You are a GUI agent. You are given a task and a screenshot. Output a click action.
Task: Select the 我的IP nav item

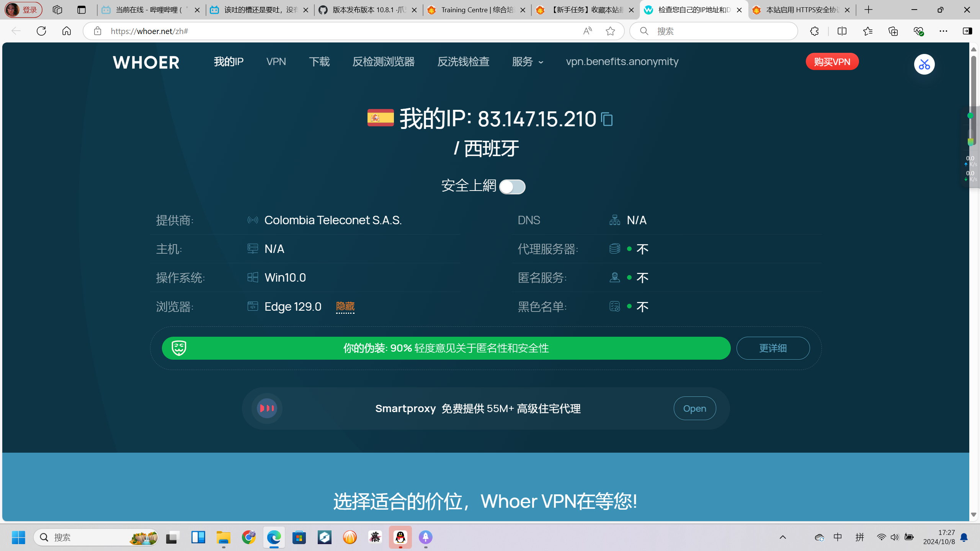(229, 62)
